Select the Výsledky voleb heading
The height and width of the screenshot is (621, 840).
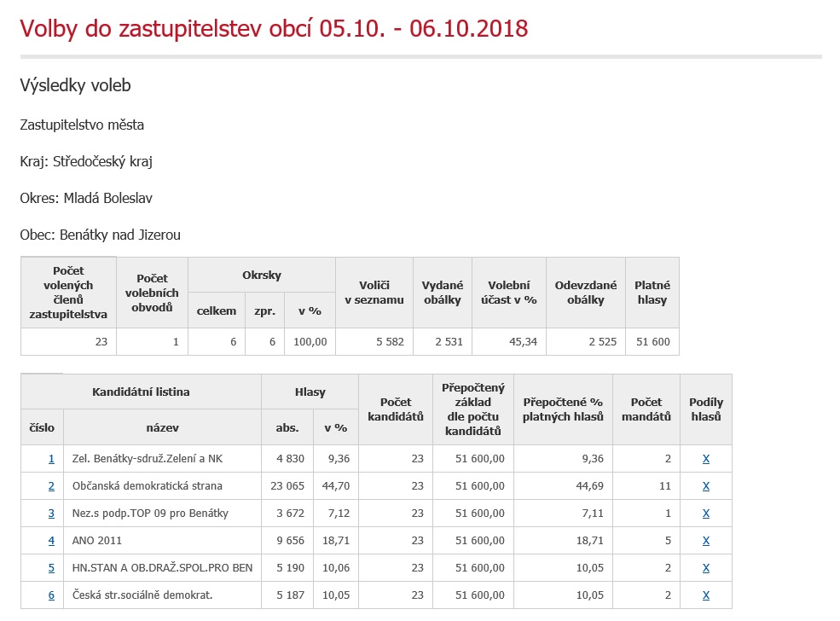pos(75,86)
